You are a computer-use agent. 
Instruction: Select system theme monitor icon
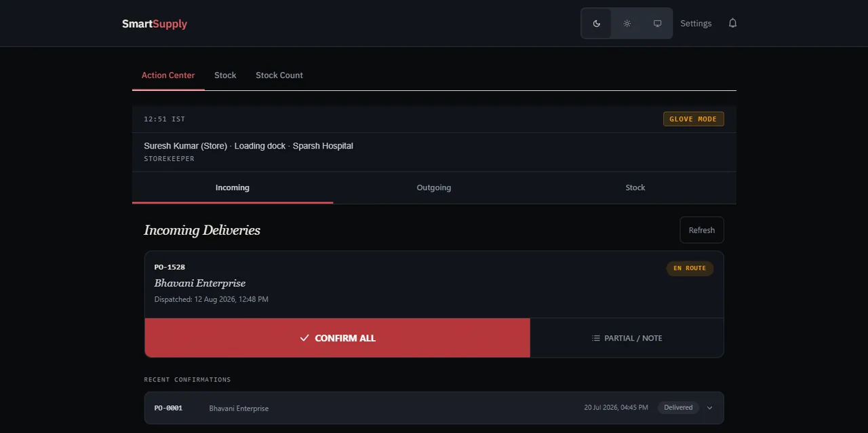(657, 24)
